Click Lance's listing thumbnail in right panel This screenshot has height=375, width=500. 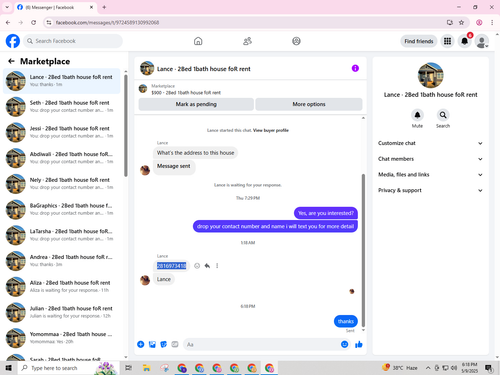[x=430, y=75]
